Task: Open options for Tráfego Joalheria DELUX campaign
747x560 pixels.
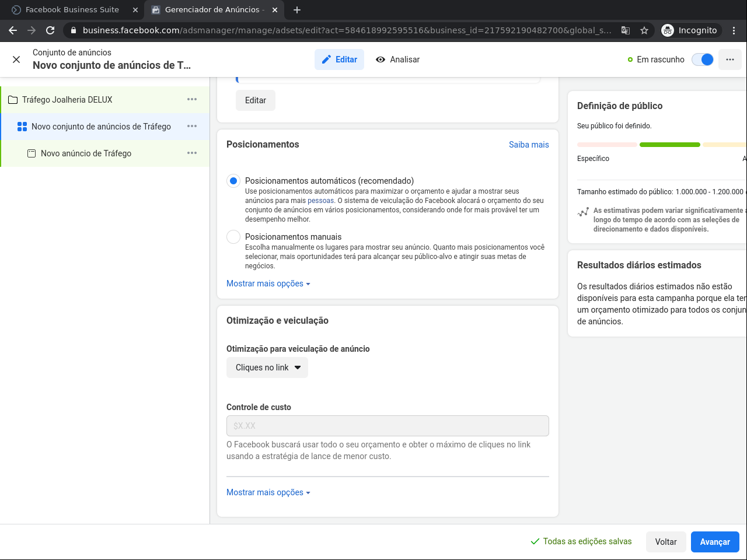Action: [192, 100]
